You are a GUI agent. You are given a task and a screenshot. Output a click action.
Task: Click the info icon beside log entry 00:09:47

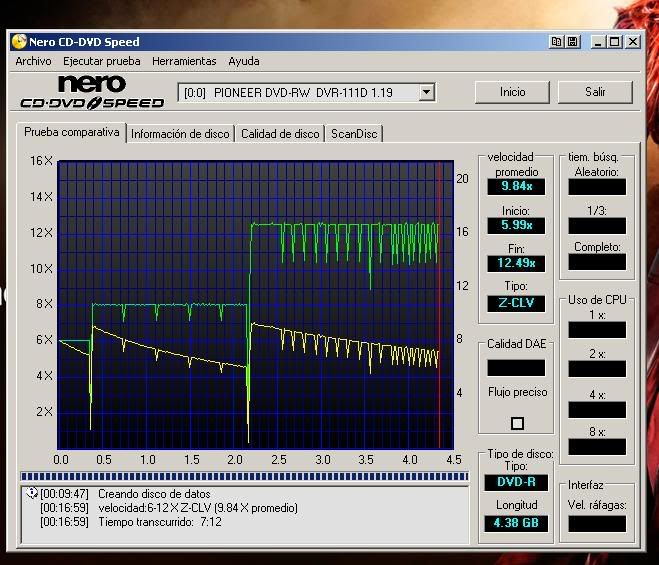click(x=32, y=493)
